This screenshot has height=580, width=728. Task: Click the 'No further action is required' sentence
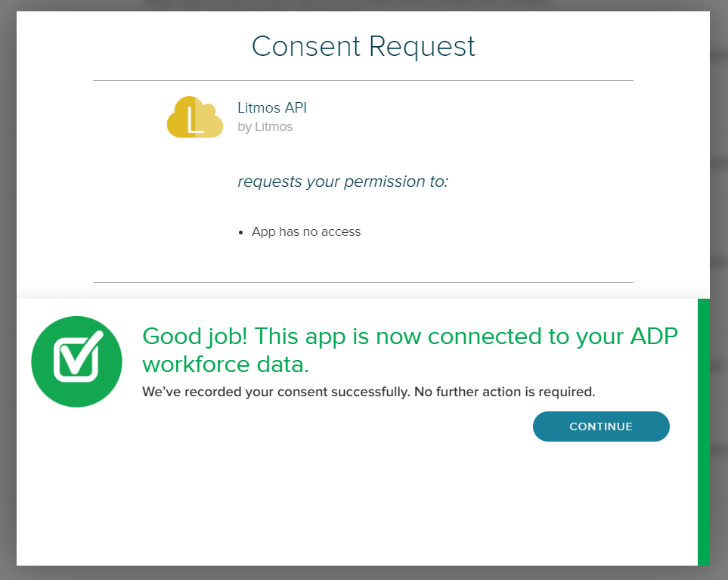coord(505,392)
